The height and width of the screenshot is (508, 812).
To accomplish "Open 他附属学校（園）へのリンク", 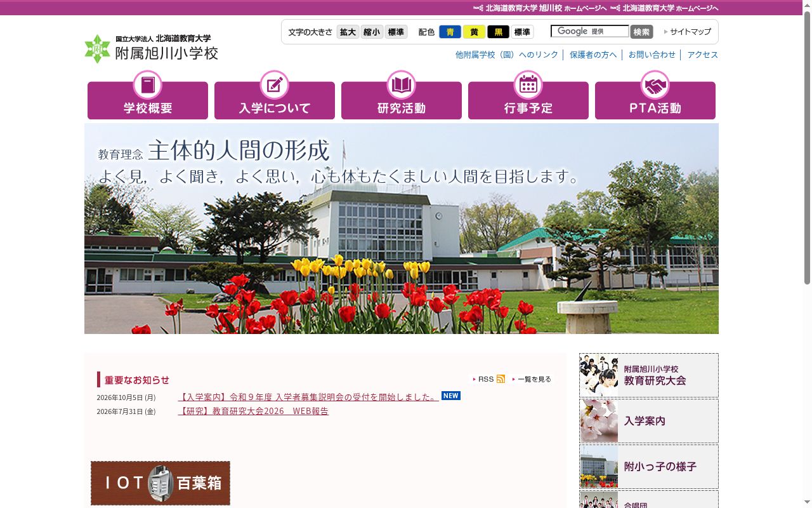I will coord(507,55).
